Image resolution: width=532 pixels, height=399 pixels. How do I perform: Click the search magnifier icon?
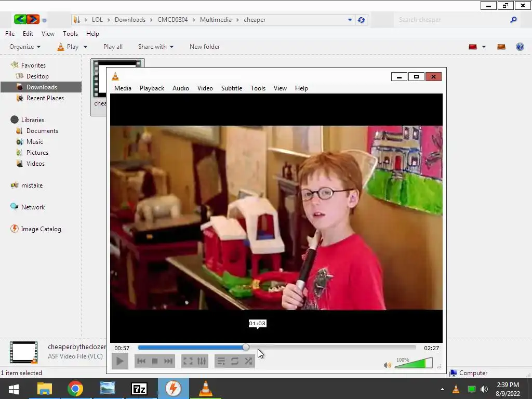(x=514, y=20)
